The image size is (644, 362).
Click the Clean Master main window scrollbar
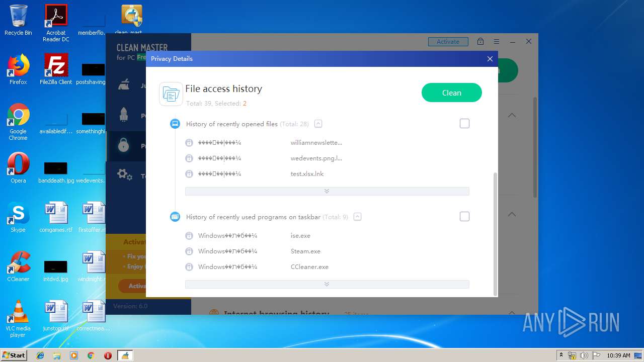coord(535,147)
